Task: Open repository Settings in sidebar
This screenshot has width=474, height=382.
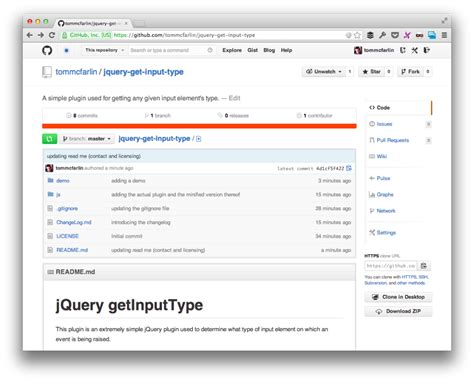Action: tap(382, 233)
